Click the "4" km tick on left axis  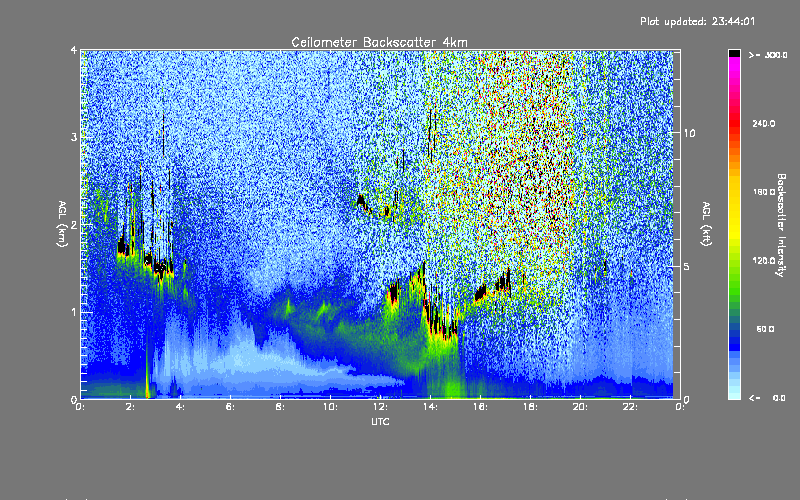[x=74, y=51]
